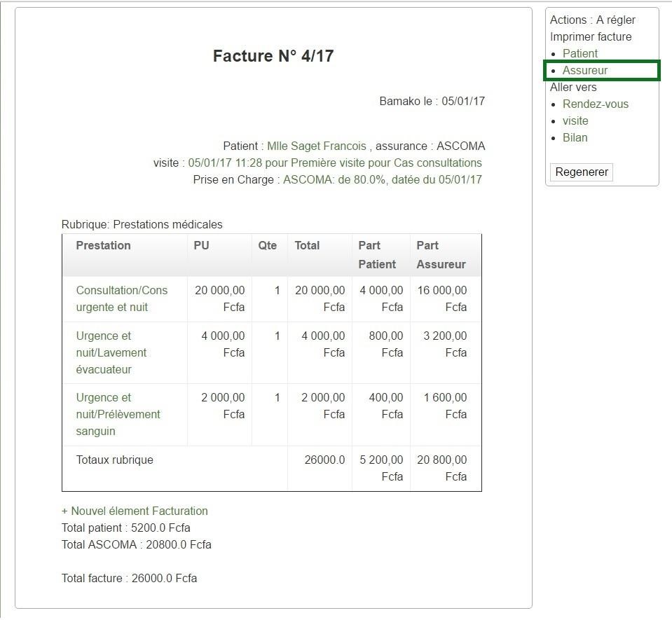Click the Total patient : 5200.0 Fcfa line
Screen dimensions: 672x620
[125, 528]
